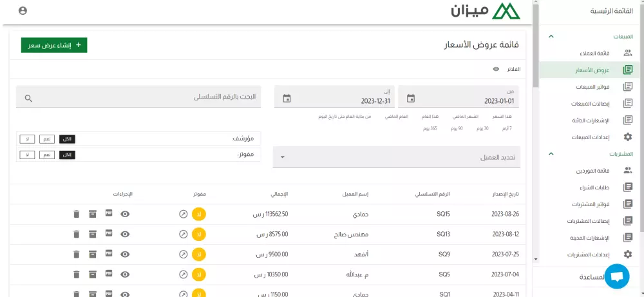Delete quotation SQ5
This screenshot has height=297, width=644.
76,274
